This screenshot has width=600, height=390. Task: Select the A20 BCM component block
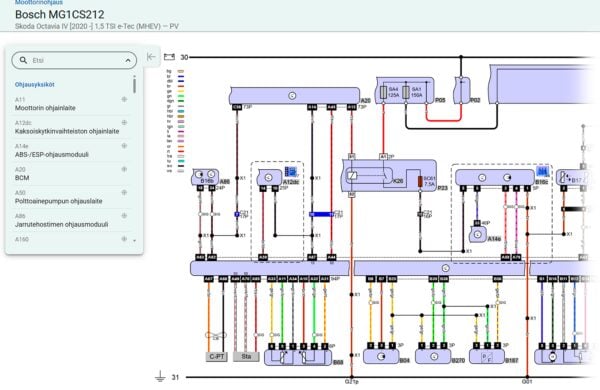294,96
